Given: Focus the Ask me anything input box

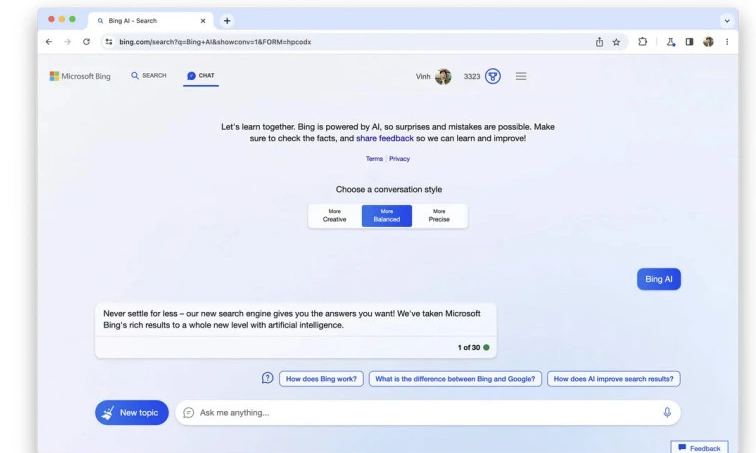Looking at the screenshot, I should 428,413.
